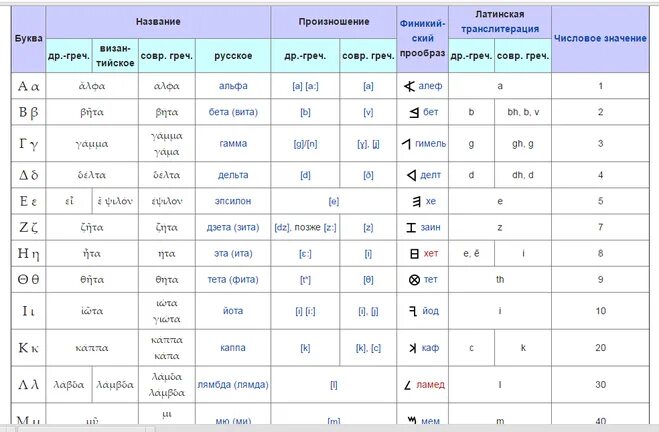Image resolution: width=659 pixels, height=432 pixels.
Task: Click the Phoenician delt glyph image
Action: pyautogui.click(x=412, y=175)
